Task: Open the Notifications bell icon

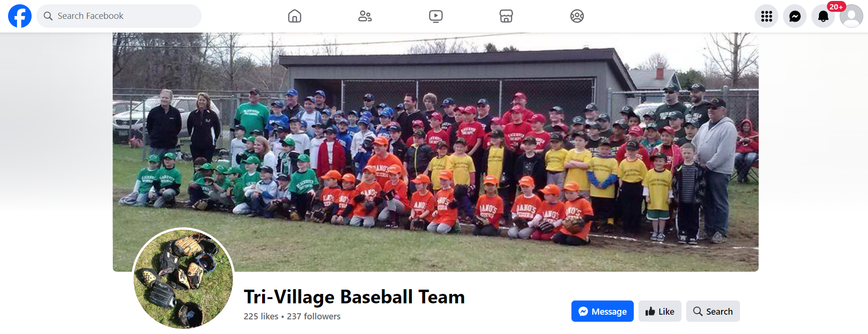Action: (823, 16)
